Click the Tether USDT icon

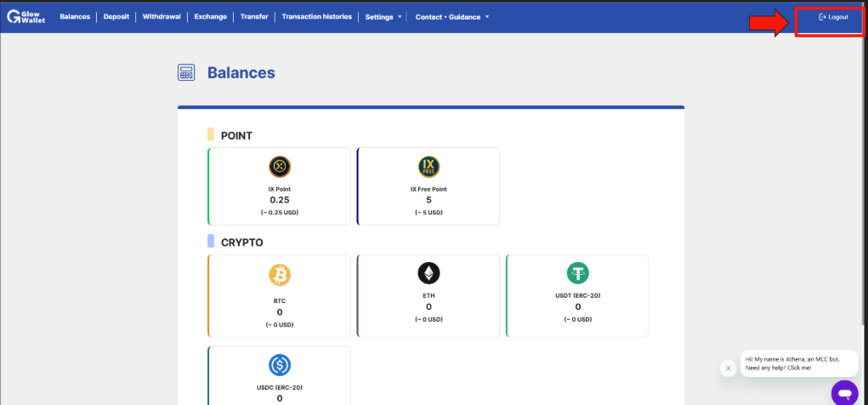tap(578, 272)
